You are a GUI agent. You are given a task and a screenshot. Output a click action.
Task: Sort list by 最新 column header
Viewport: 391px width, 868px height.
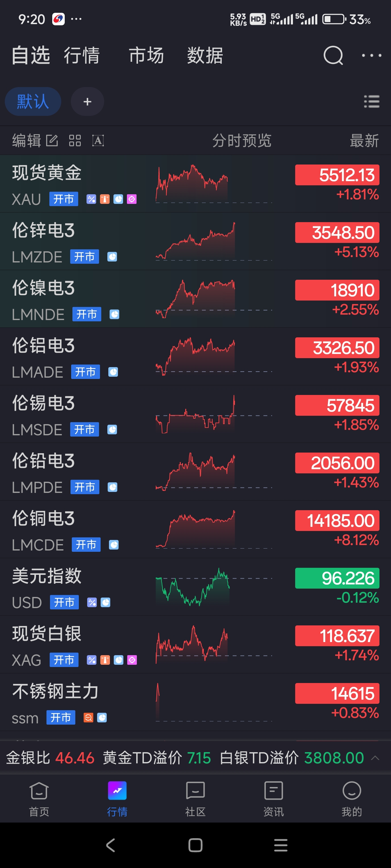tap(364, 141)
